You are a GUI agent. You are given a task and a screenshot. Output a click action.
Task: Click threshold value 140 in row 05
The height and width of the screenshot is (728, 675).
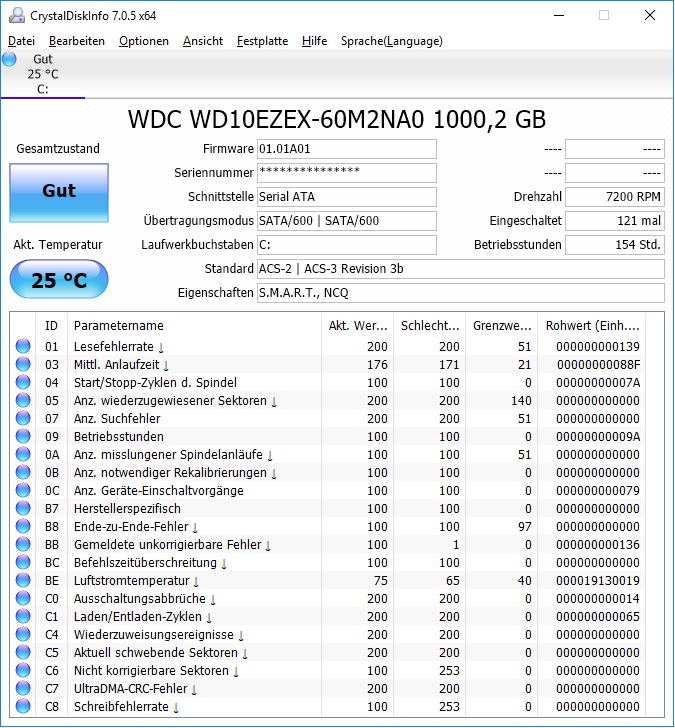pyautogui.click(x=521, y=400)
